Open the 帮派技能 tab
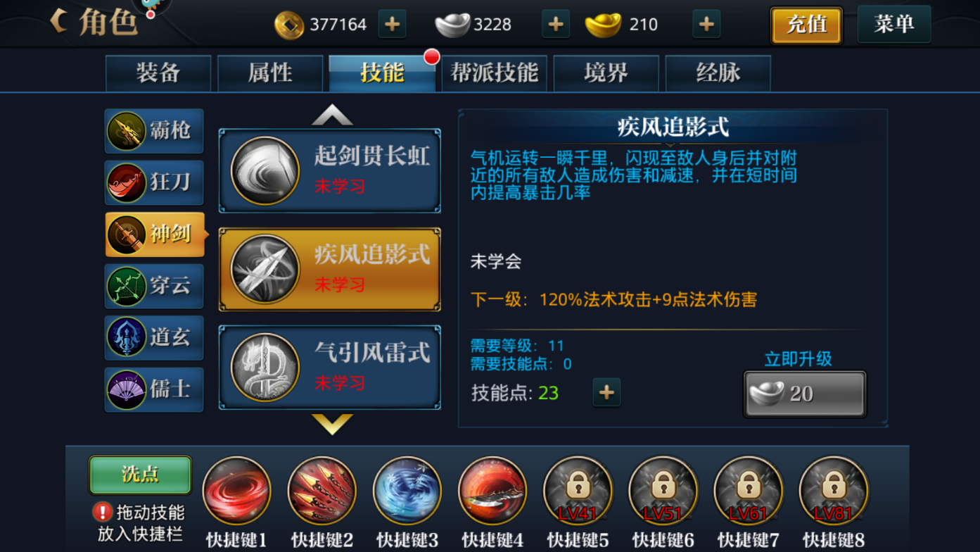Viewport: 980px width, 552px height. point(495,73)
